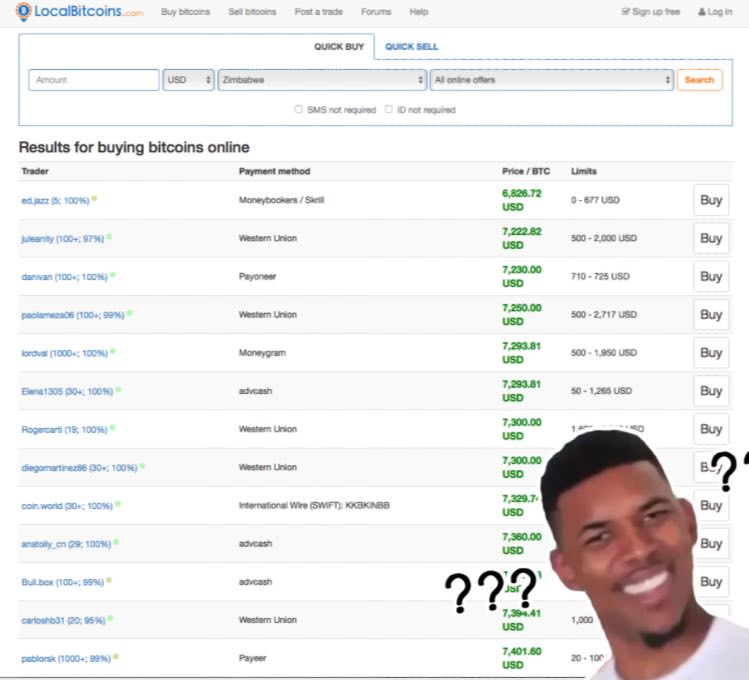Open trader coin.world profile
This screenshot has width=749, height=680.
click(67, 506)
